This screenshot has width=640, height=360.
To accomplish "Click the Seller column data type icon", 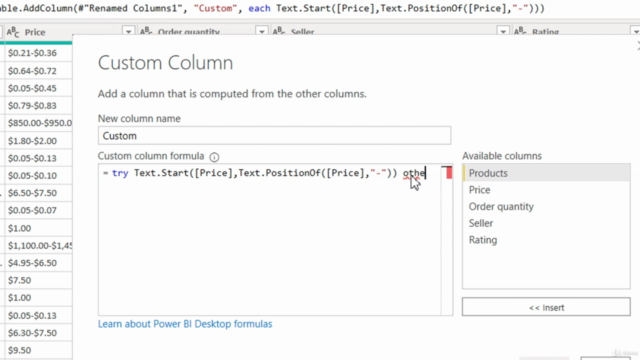I will (279, 31).
